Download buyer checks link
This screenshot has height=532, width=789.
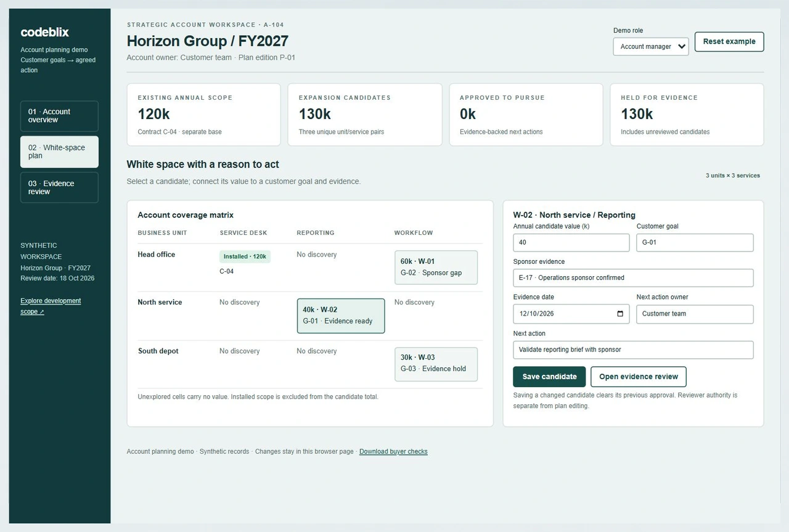(393, 452)
